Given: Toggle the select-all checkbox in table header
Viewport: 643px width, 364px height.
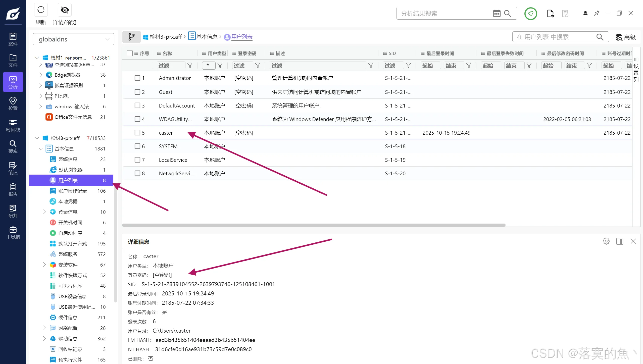Looking at the screenshot, I should [130, 53].
